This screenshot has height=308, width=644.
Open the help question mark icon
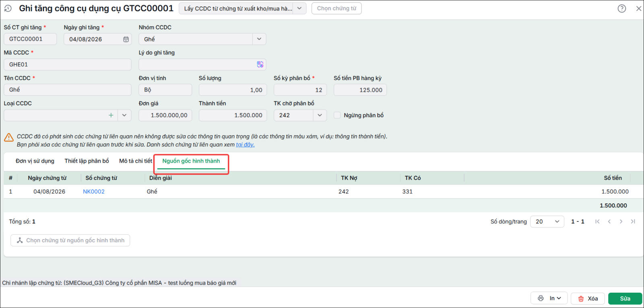(x=622, y=8)
